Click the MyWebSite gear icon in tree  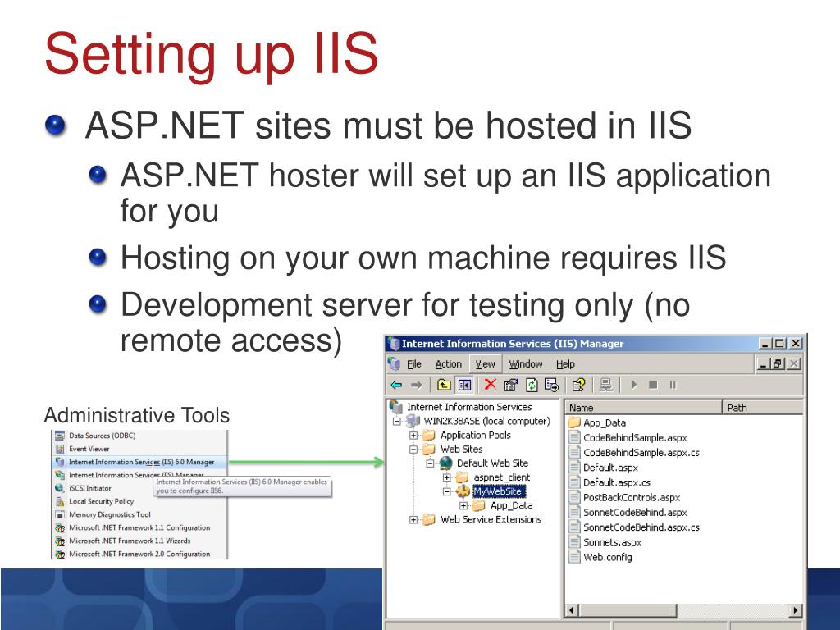[463, 491]
